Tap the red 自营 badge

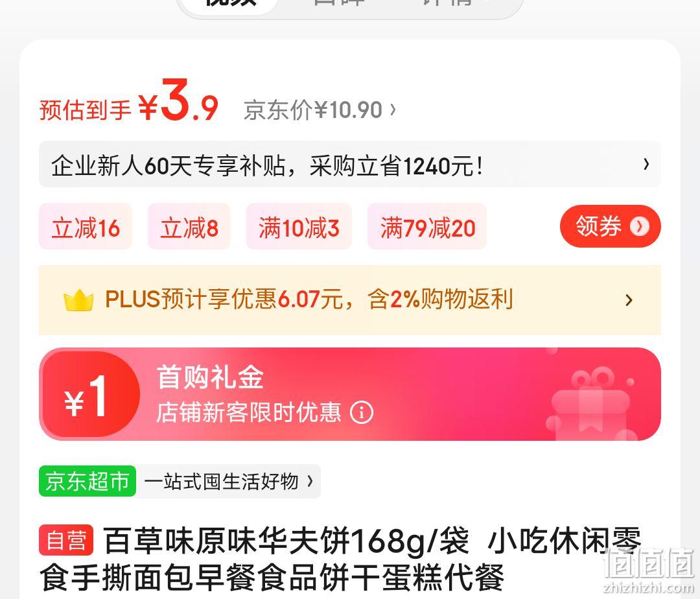[x=66, y=540]
